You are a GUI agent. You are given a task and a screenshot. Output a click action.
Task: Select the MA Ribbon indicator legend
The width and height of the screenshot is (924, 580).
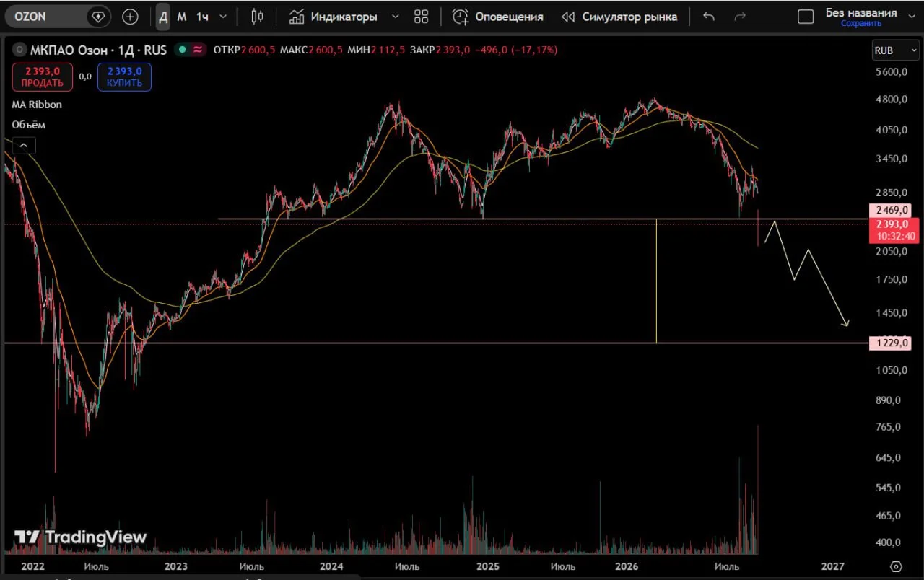click(x=37, y=105)
